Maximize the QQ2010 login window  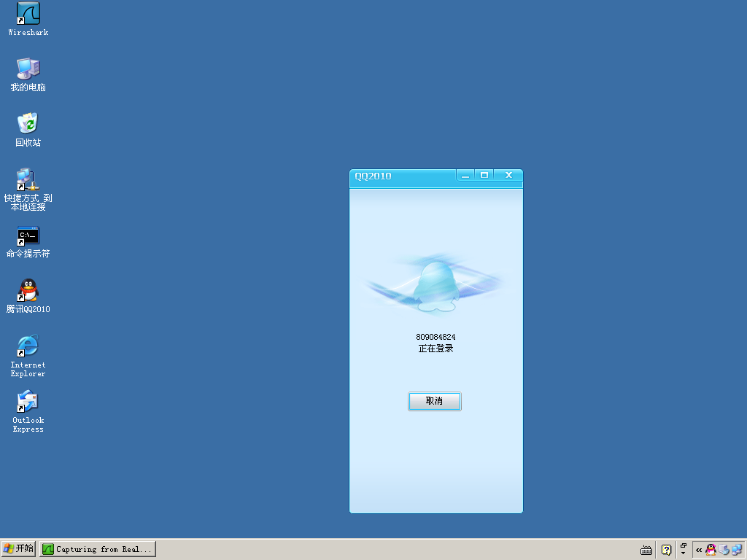pyautogui.click(x=484, y=175)
